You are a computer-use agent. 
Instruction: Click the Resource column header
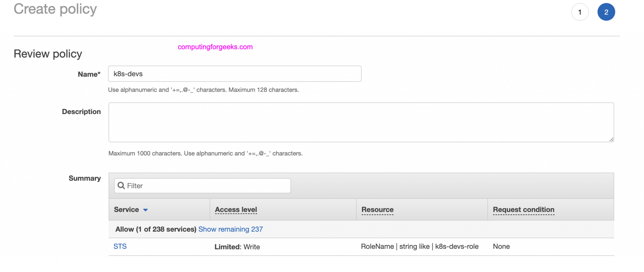coord(377,209)
